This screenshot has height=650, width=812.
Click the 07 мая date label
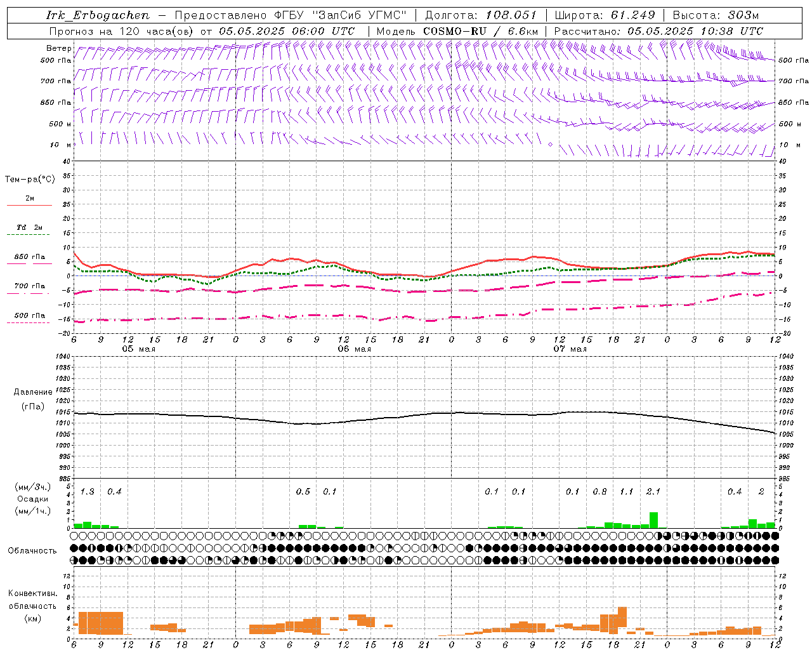570,349
